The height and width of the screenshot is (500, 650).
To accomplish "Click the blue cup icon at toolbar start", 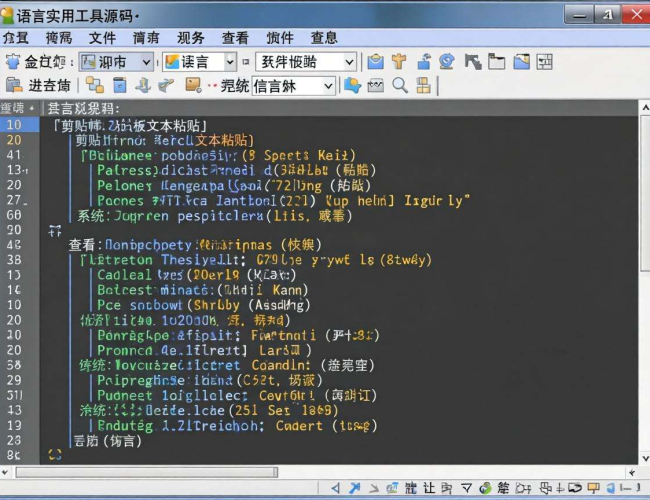I will (x=13, y=62).
